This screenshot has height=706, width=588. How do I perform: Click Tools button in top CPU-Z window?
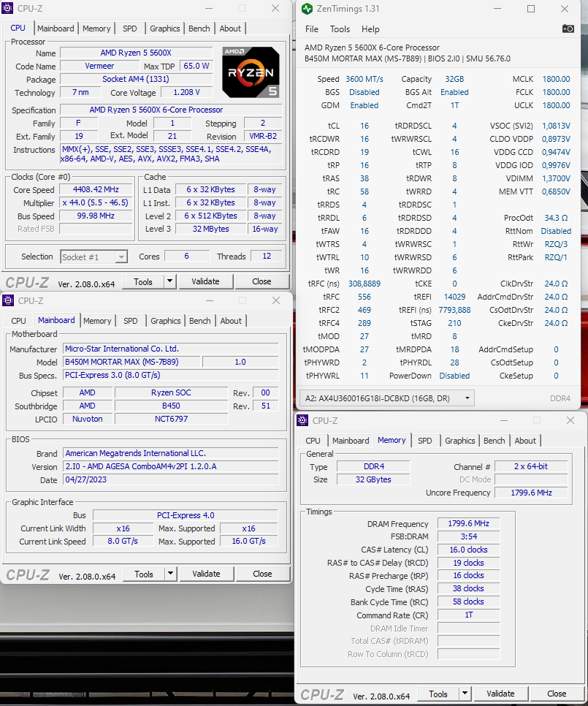click(143, 281)
